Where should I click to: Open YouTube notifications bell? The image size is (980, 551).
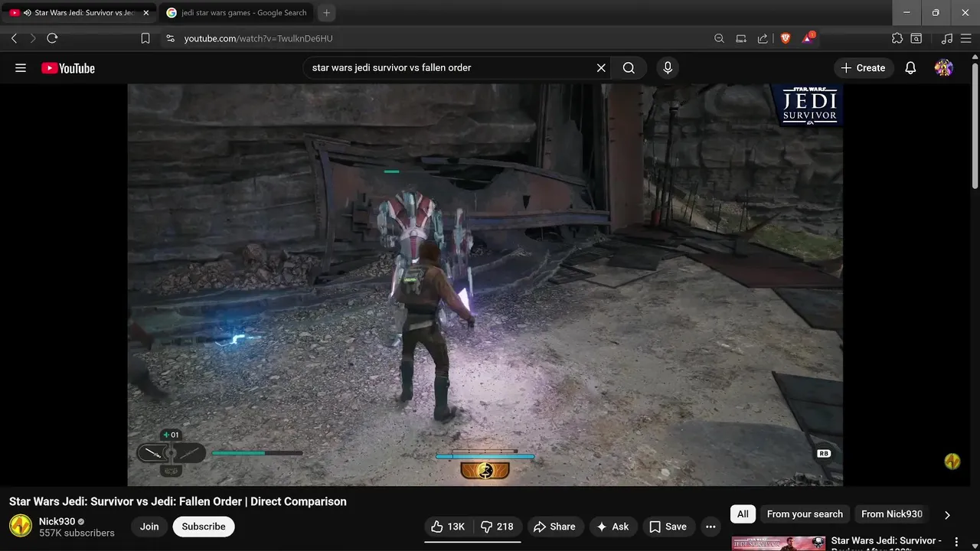point(910,68)
